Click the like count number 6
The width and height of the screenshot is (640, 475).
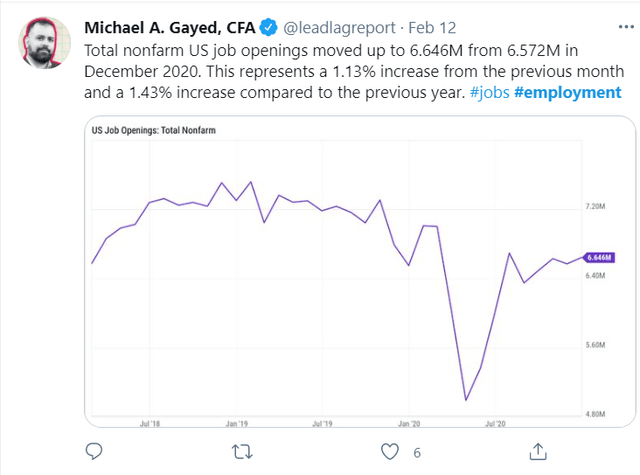click(x=417, y=453)
